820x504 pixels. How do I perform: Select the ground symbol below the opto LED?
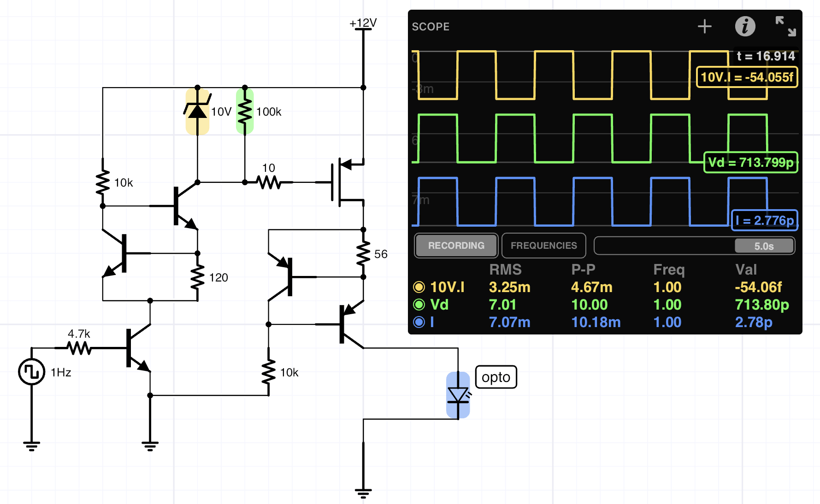[x=363, y=493]
